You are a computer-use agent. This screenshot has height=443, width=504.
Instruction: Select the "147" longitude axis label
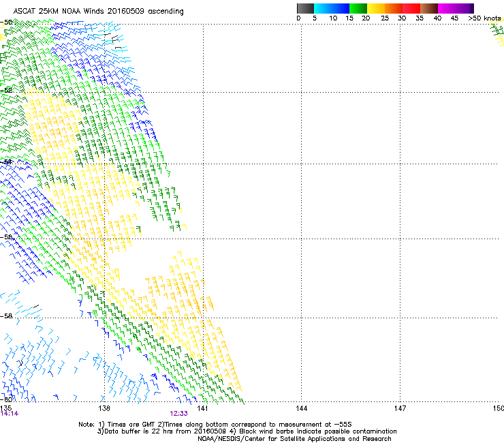[400, 408]
